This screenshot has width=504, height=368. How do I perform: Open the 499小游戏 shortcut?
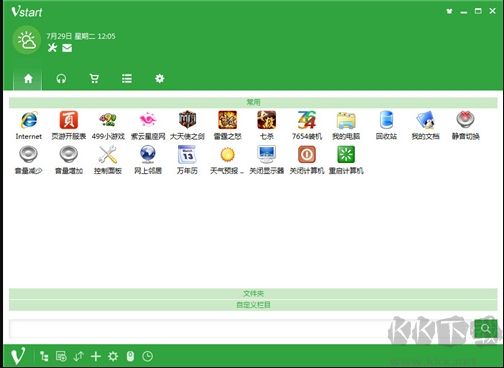[x=108, y=120]
